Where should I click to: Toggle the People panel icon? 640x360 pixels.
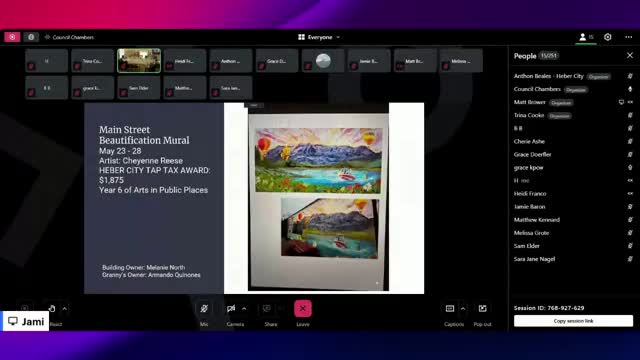(x=586, y=37)
